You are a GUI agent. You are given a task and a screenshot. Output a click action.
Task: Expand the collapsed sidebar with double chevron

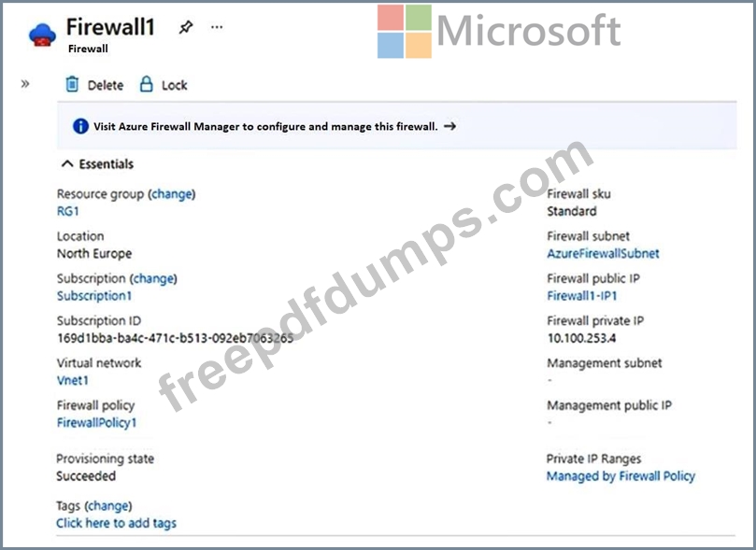click(25, 84)
